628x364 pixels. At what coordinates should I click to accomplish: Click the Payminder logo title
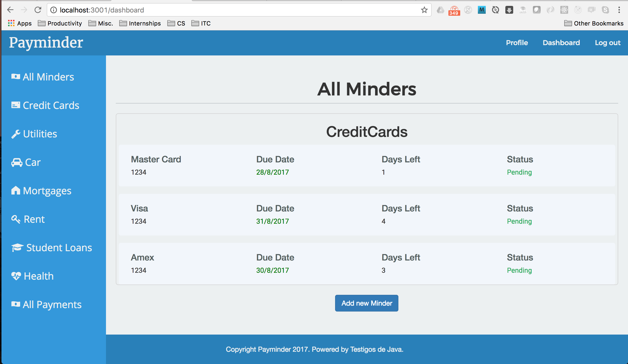[x=46, y=42]
